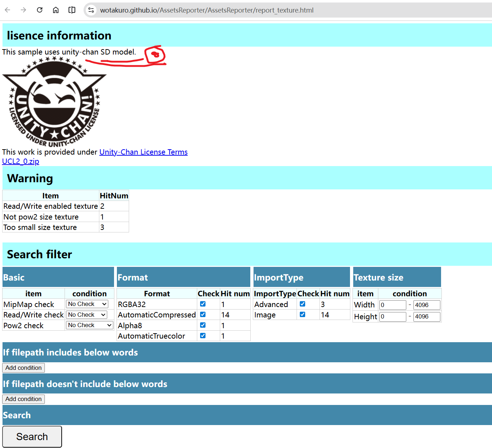This screenshot has height=448, width=492.
Task: Uncheck the Alpha8 format checkbox
Action: 203,325
